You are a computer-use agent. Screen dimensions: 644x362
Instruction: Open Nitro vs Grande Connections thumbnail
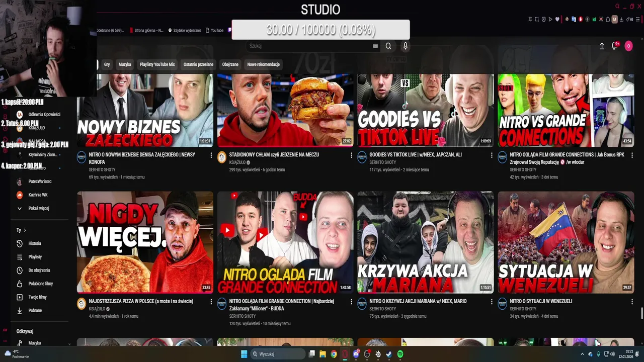pyautogui.click(x=566, y=110)
